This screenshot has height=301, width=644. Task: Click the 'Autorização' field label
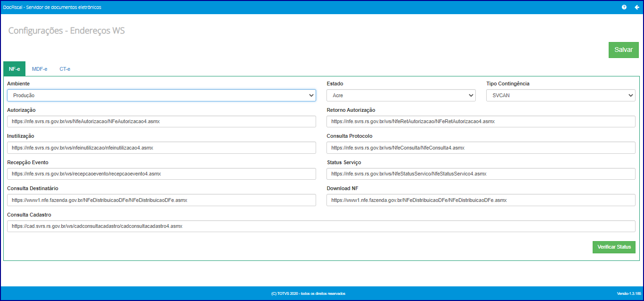21,110
